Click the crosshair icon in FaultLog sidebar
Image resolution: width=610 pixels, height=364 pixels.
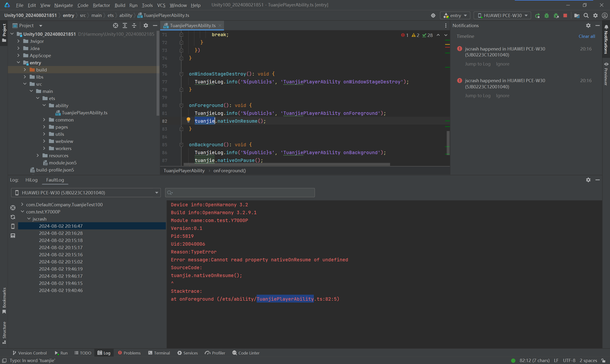[13, 208]
